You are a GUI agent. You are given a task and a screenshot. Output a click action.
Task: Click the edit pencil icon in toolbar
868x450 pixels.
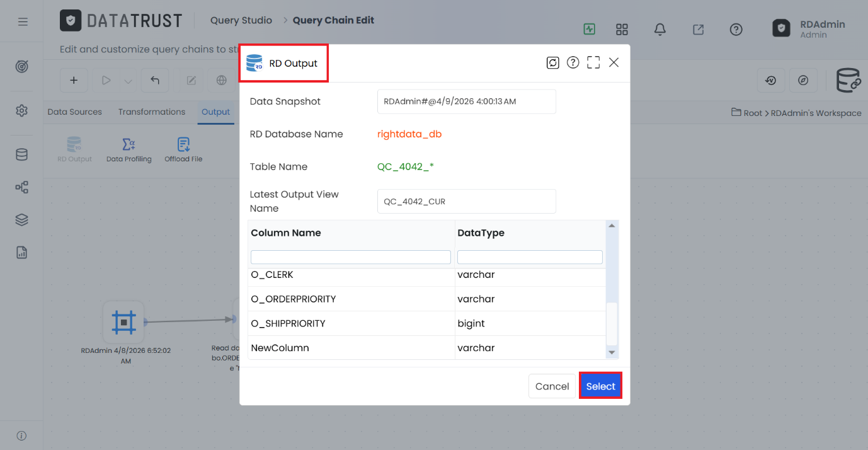click(191, 80)
